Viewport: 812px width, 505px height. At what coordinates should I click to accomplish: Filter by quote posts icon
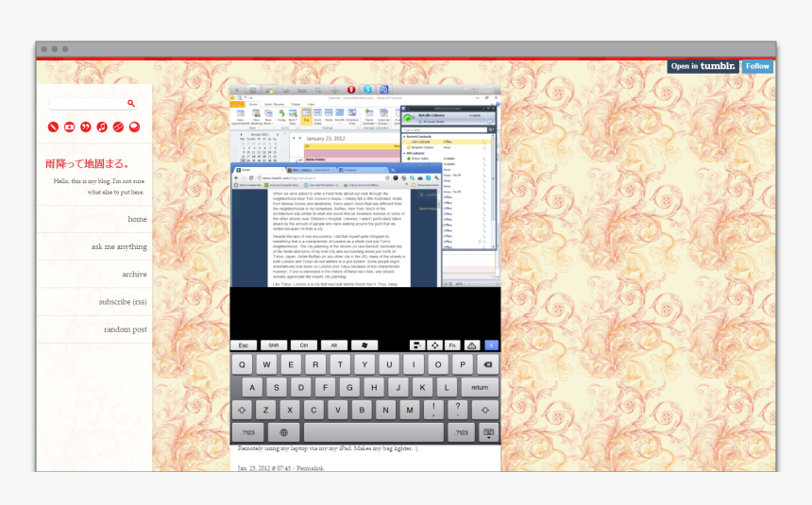tap(85, 126)
